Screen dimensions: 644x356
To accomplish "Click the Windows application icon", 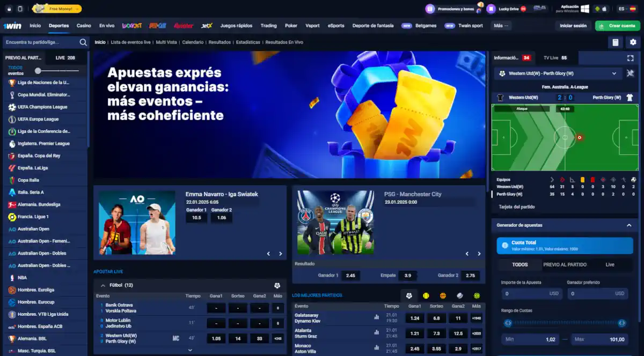I will coord(584,9).
